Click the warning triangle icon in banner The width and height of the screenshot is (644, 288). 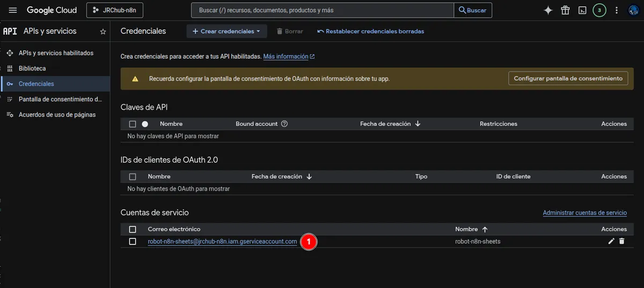click(136, 78)
